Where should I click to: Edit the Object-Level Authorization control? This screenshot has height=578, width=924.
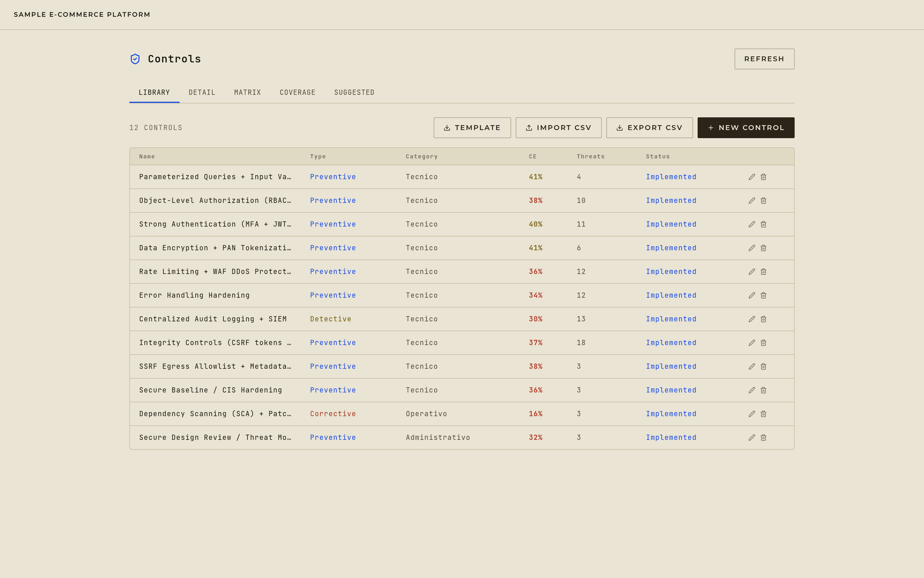pos(752,201)
